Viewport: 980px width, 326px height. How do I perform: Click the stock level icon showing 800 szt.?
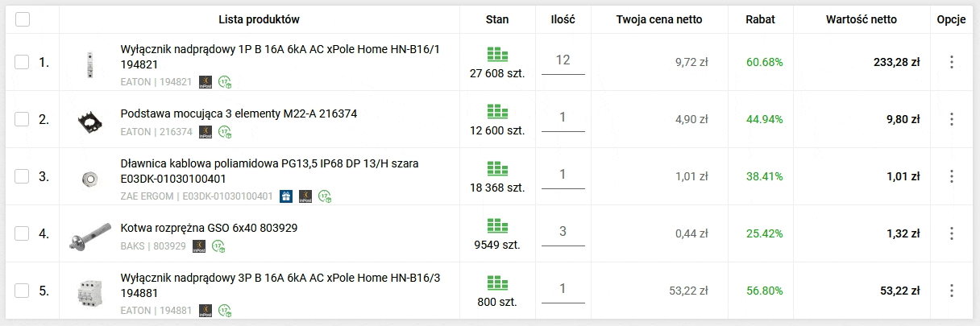point(497,283)
